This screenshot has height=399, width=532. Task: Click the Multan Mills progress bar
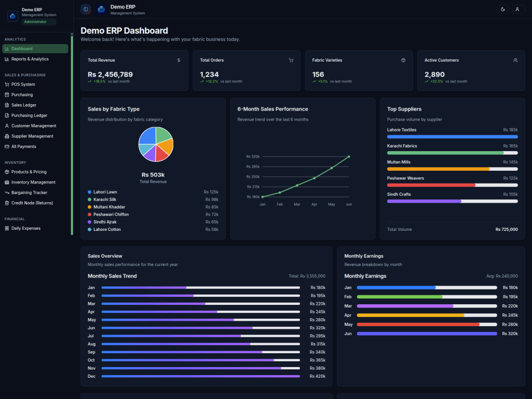point(452,169)
